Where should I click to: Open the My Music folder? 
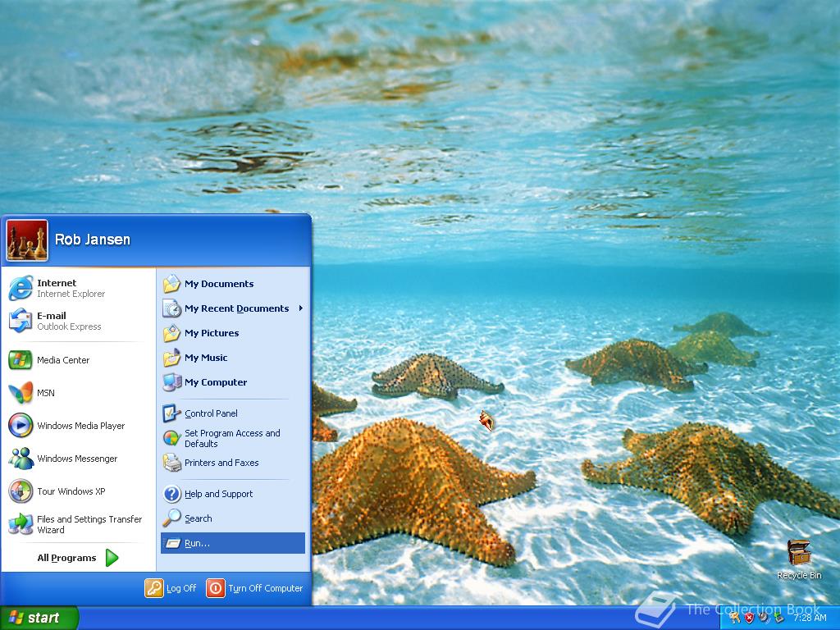233,358
